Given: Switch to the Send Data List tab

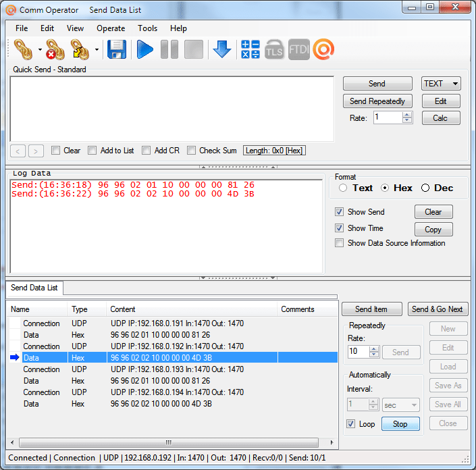Looking at the screenshot, I should click(34, 288).
